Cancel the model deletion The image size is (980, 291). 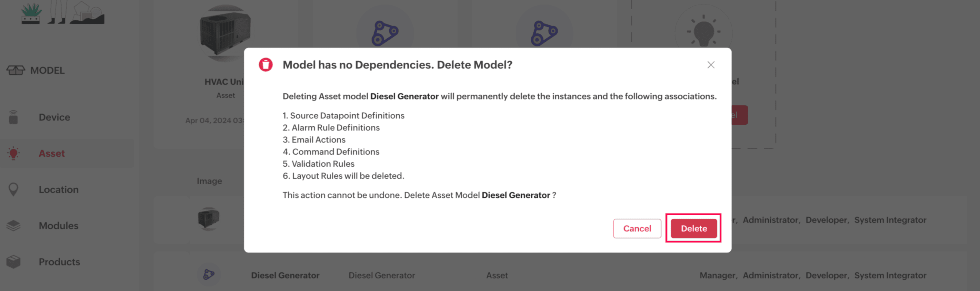(637, 228)
